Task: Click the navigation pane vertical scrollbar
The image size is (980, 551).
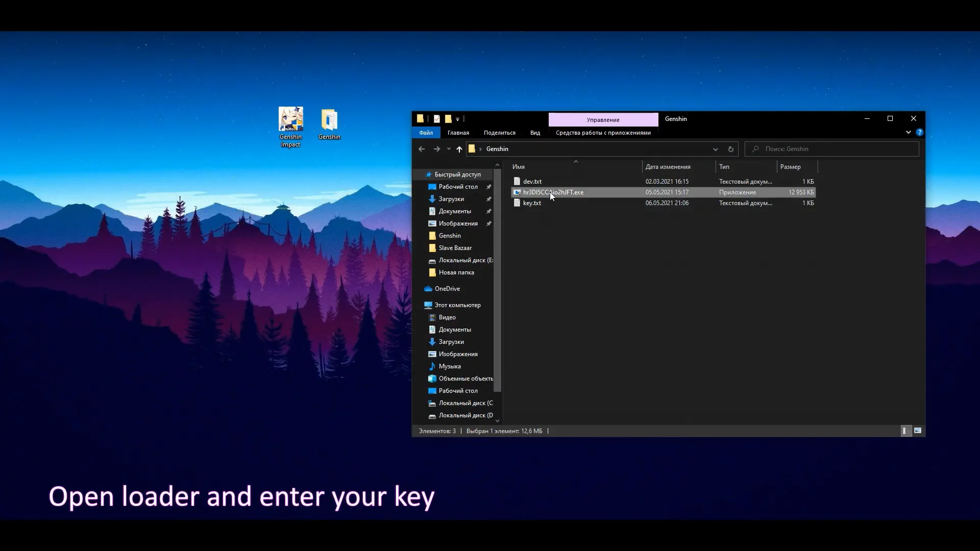Action: click(x=497, y=281)
